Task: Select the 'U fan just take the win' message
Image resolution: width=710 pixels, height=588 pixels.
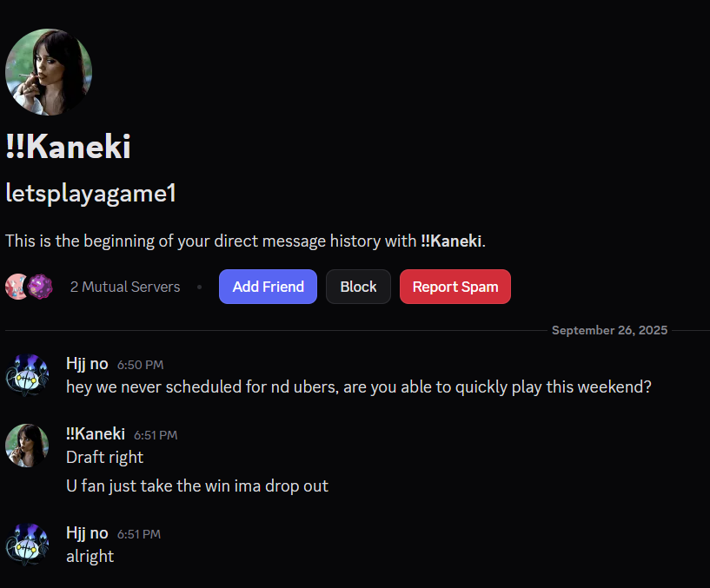Action: pos(197,486)
